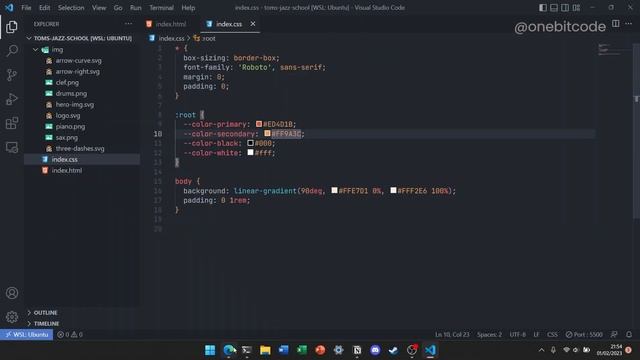Open customize layout icon

coord(576,7)
